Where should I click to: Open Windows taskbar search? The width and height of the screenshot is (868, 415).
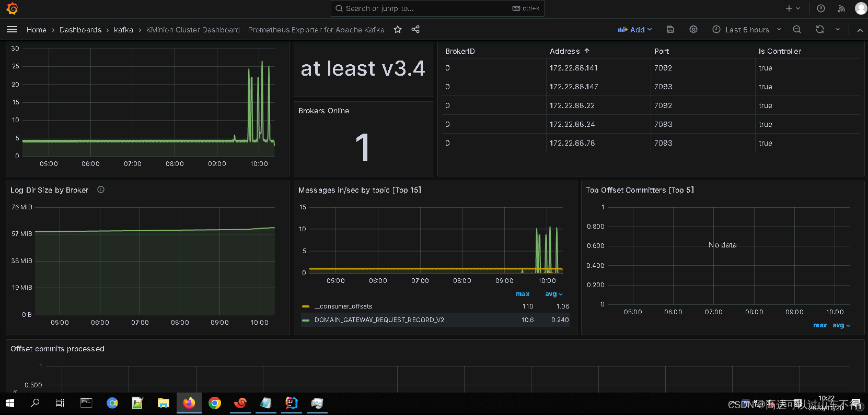pos(35,403)
